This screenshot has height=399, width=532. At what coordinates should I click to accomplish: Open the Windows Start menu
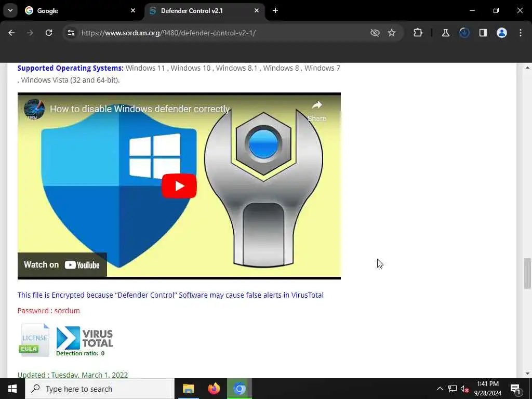point(12,389)
